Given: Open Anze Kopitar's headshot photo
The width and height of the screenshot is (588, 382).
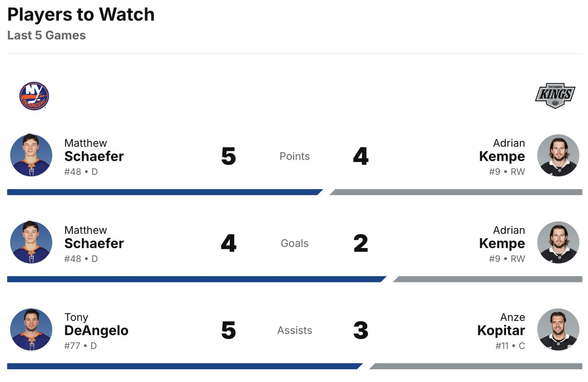Looking at the screenshot, I should click(558, 330).
